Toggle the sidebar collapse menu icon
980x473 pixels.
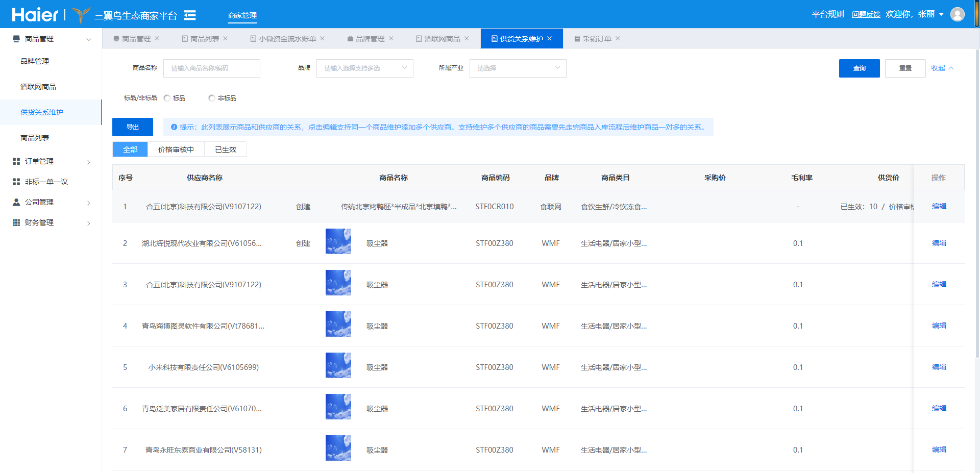tap(190, 15)
